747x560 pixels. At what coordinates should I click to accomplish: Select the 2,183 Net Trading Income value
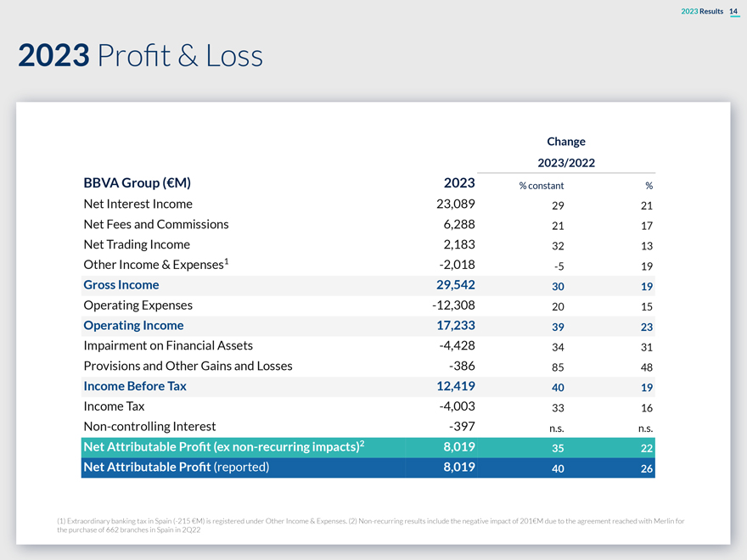(454, 244)
